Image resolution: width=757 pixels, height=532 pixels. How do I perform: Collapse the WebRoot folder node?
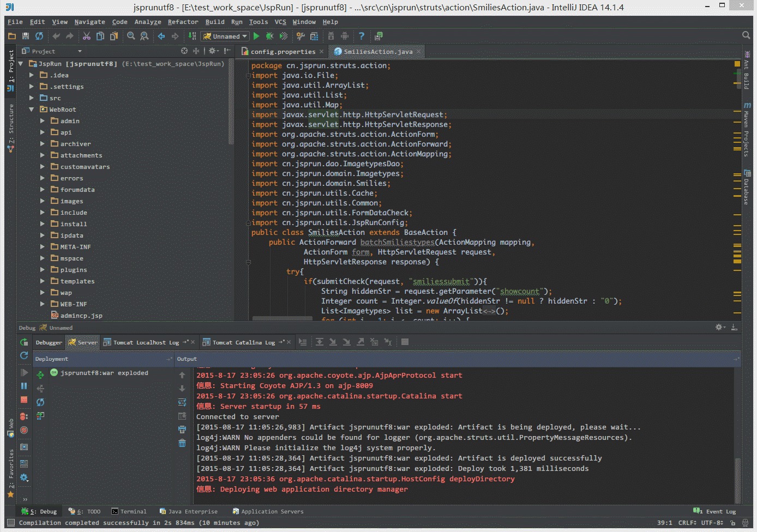click(32, 110)
